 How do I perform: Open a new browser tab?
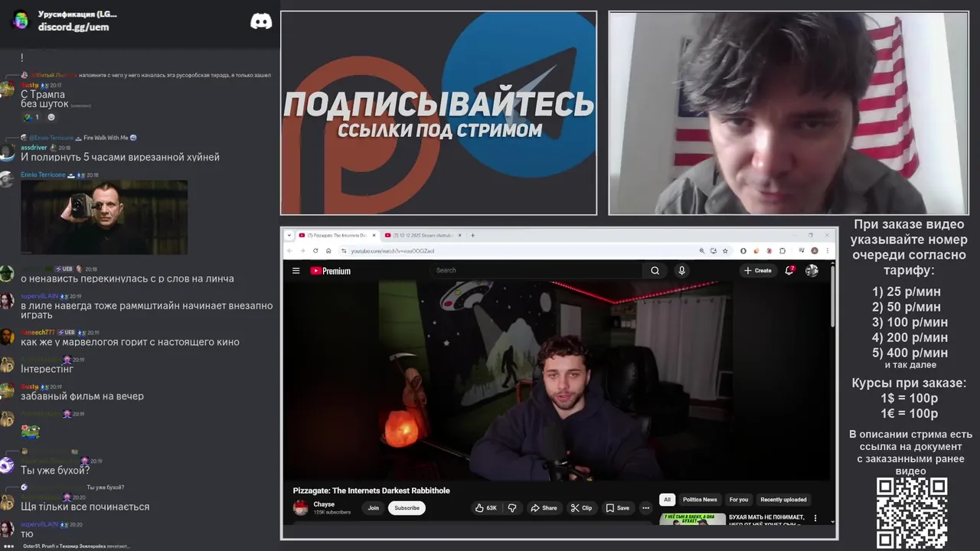coord(472,235)
